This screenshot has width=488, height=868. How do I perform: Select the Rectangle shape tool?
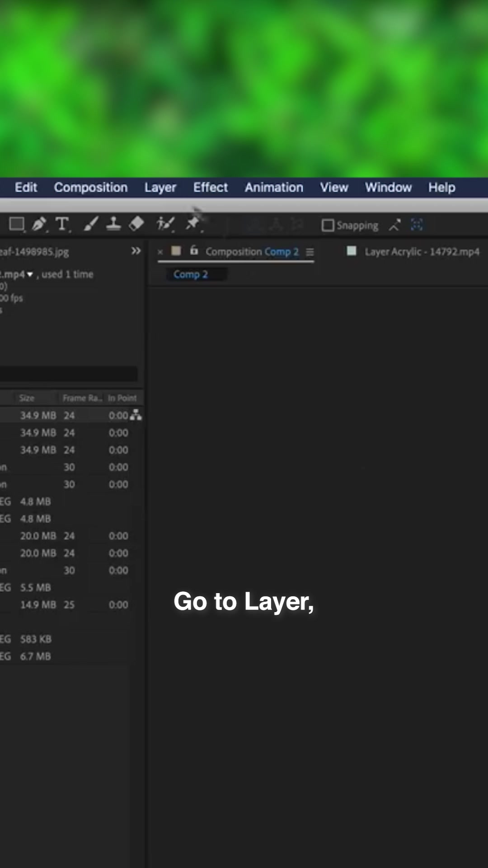[x=17, y=224]
